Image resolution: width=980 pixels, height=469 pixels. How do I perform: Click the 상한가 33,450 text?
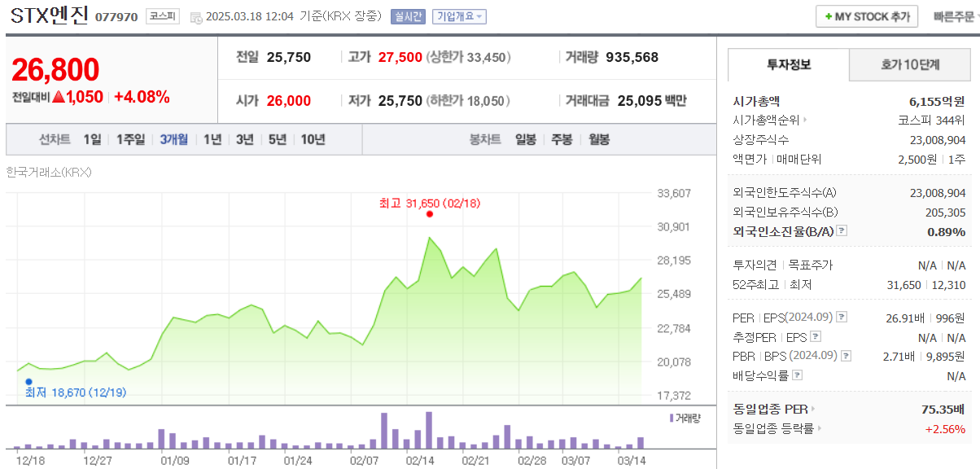coord(467,57)
